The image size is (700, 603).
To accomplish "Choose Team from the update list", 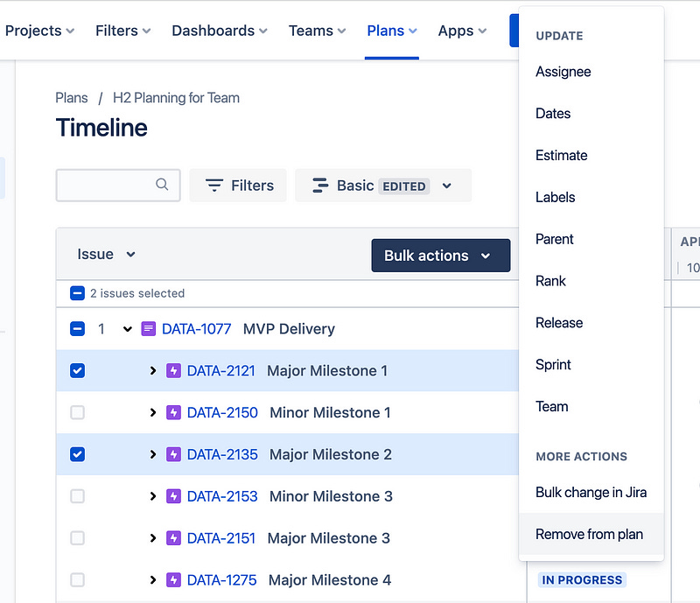I will [591, 406].
